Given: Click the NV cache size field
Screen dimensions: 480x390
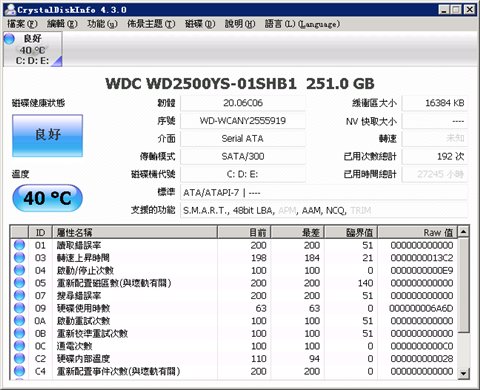Looking at the screenshot, I should (435, 121).
